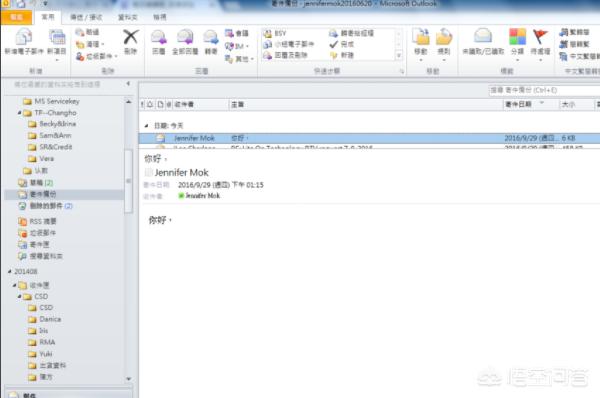This screenshot has height=398, width=600.
Task: Reply to the selected email
Action: (x=158, y=41)
